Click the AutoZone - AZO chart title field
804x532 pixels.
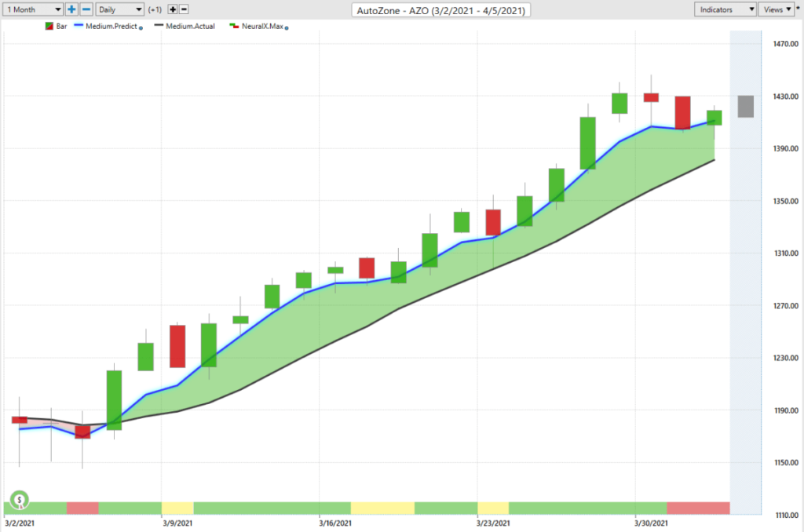pos(441,10)
